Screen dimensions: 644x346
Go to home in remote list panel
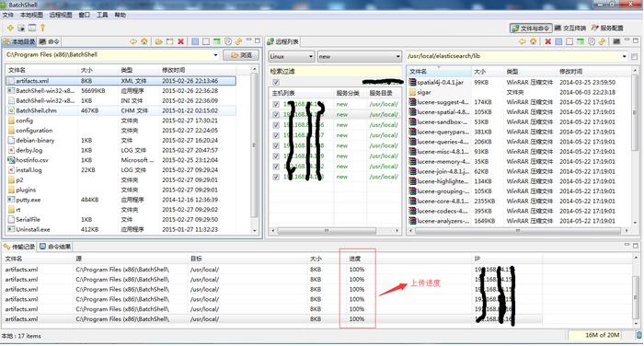pyautogui.click(x=533, y=41)
